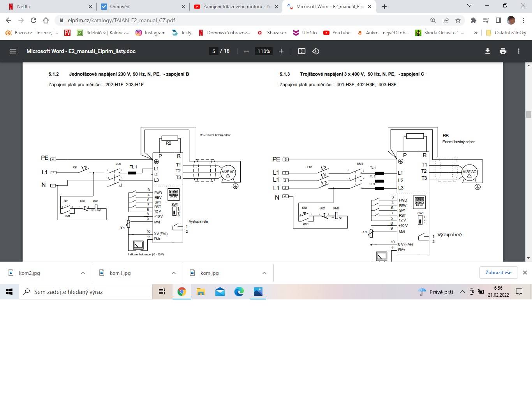Expand hidden bookmarks chevron
This screenshot has height=393, width=532.
(476, 33)
